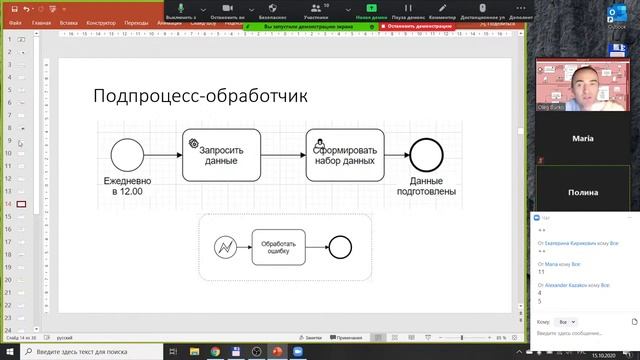Viewport: 640px width, 360px height.
Task: Open Zoom from the taskbar
Action: point(298,351)
